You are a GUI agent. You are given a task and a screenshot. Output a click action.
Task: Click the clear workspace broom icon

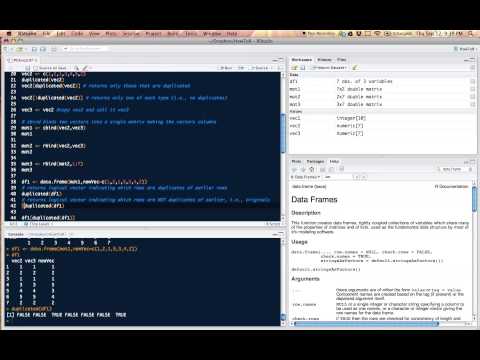click(355, 68)
